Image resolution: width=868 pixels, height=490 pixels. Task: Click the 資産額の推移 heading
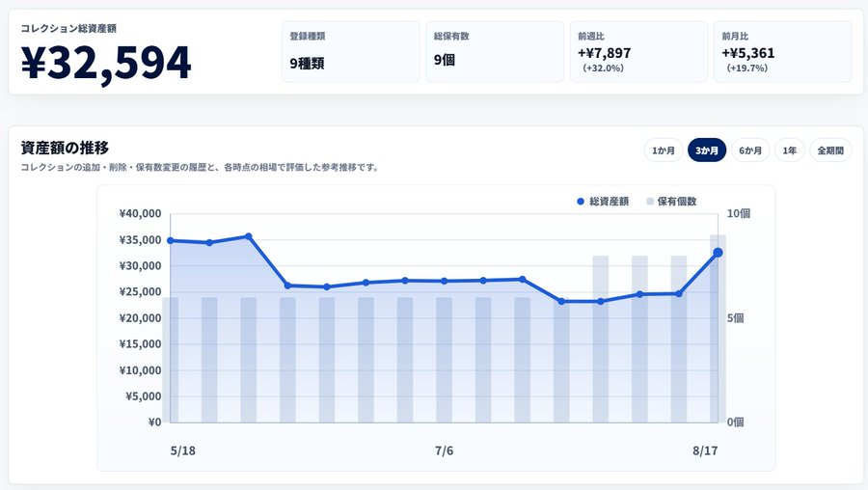click(x=65, y=148)
